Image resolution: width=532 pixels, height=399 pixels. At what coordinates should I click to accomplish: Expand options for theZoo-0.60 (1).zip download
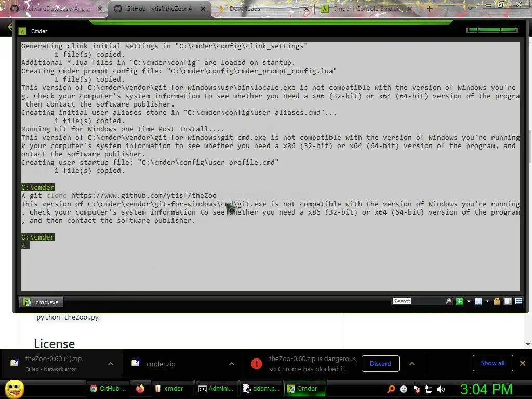coord(111,364)
